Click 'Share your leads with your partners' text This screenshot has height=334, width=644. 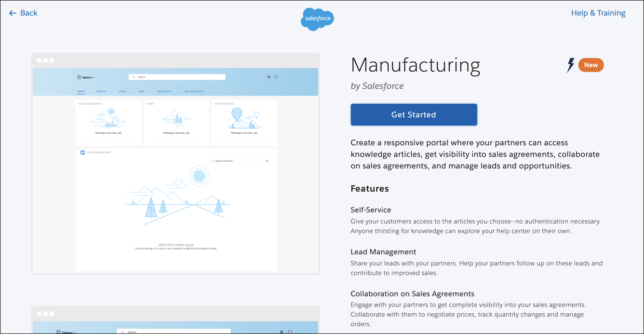[477, 268]
